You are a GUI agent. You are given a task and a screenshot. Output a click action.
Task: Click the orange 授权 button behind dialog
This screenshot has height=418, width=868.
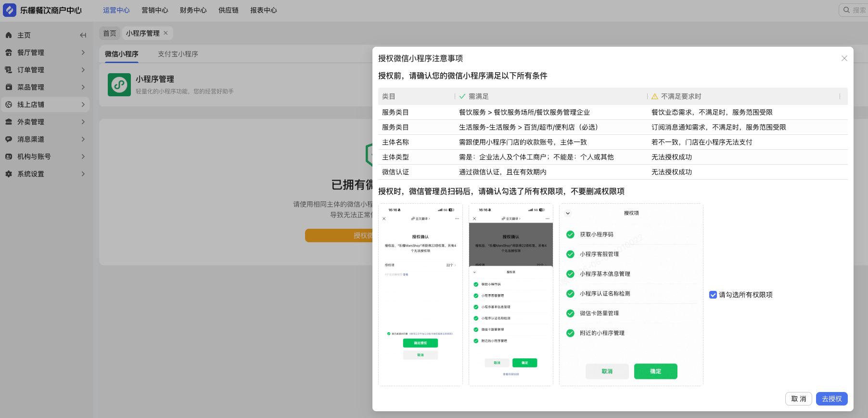tap(339, 235)
